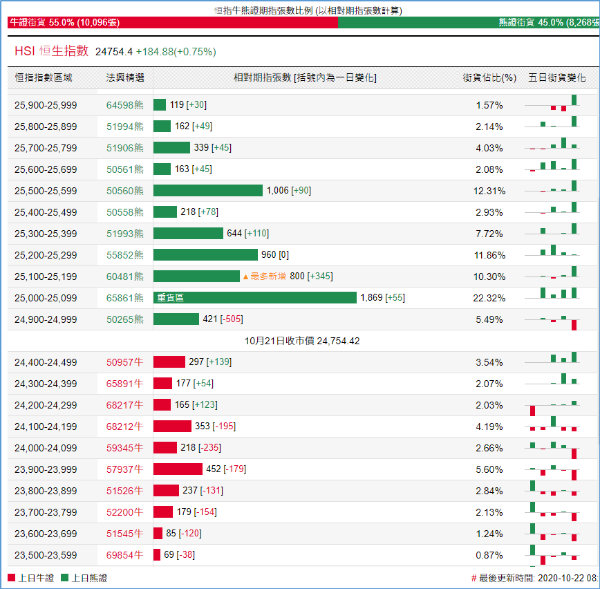This screenshot has height=589, width=600.
Task: Open bear warrant link 50558熊
Action: 125,212
